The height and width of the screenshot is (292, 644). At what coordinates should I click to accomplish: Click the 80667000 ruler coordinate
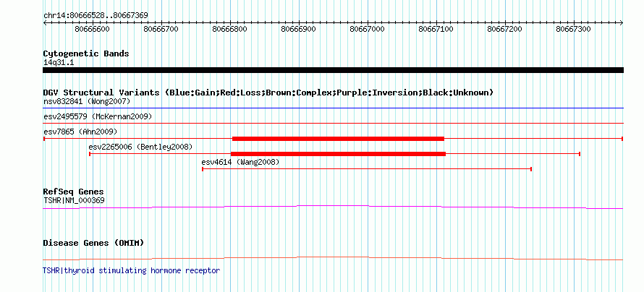tap(367, 29)
